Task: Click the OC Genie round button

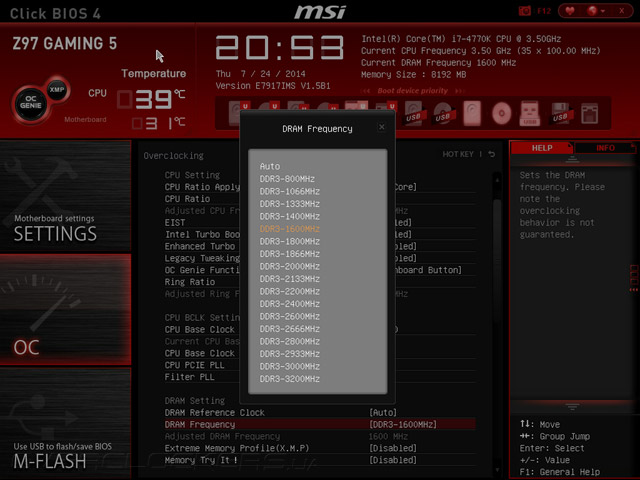Action: [31, 102]
